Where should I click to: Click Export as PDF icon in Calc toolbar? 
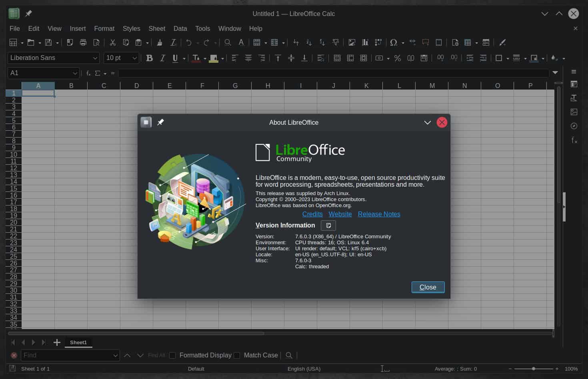[x=70, y=42]
